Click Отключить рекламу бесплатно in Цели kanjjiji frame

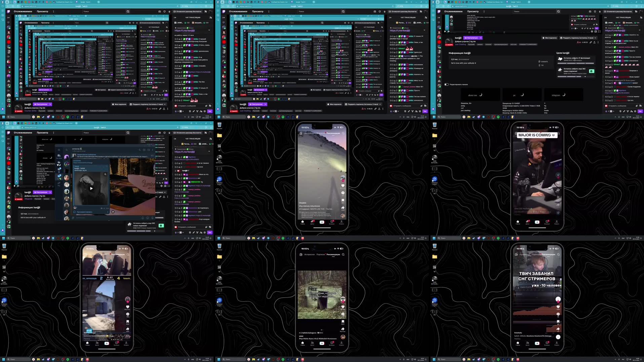(618, 11)
